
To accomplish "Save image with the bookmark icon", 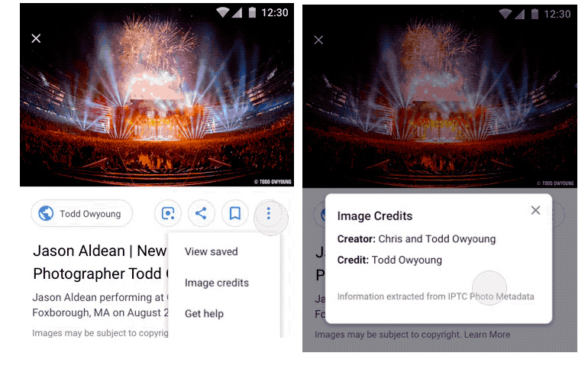I will tap(235, 214).
